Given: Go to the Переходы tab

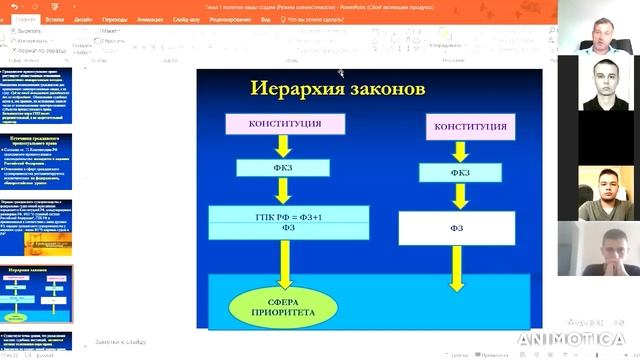Looking at the screenshot, I should click(115, 19).
